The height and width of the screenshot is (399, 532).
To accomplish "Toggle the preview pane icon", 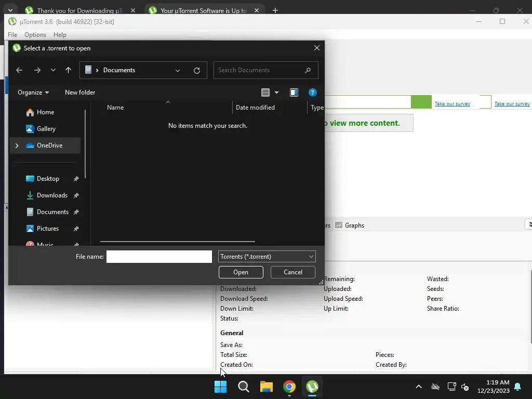I will tap(294, 92).
